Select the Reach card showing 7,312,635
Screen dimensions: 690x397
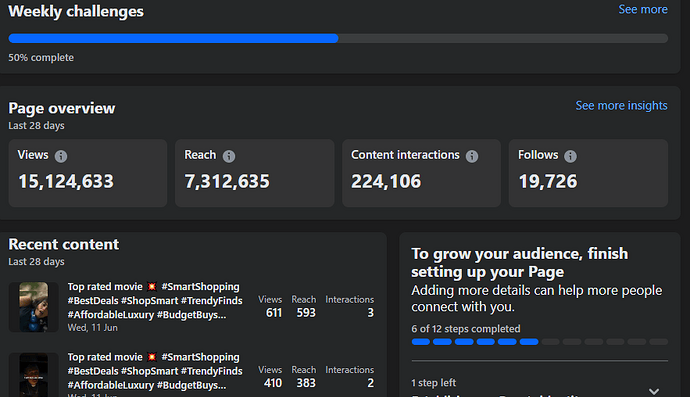255,173
